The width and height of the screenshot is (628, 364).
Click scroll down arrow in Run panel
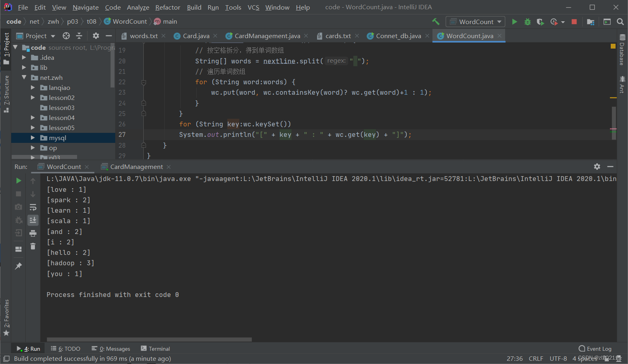[33, 194]
